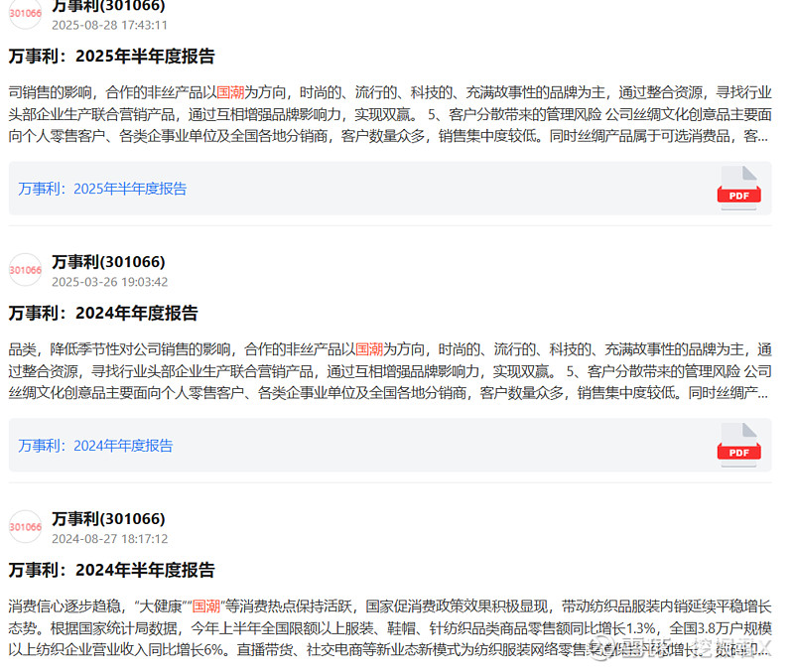The width and height of the screenshot is (794, 672).
Task: Click the 2024年年度报告 attachment card
Action: point(390,445)
